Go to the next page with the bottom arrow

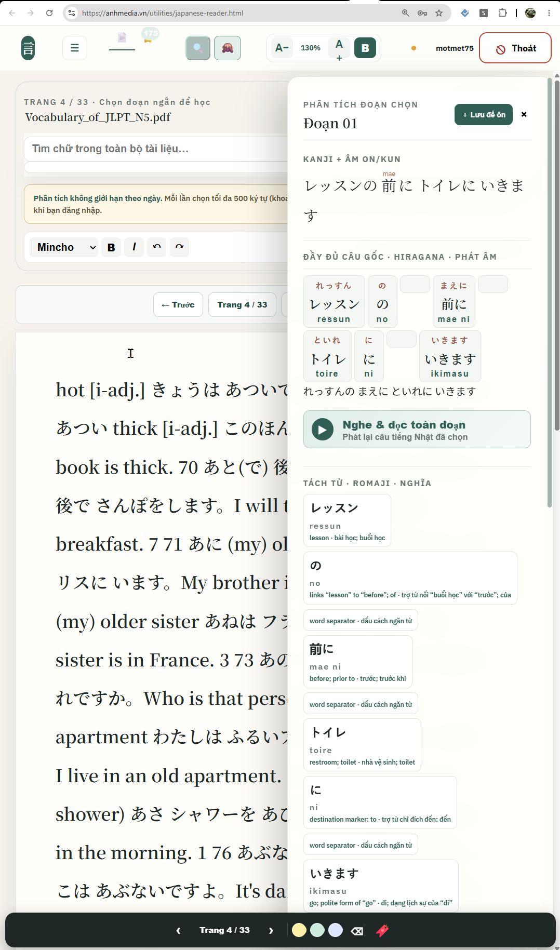click(x=271, y=930)
